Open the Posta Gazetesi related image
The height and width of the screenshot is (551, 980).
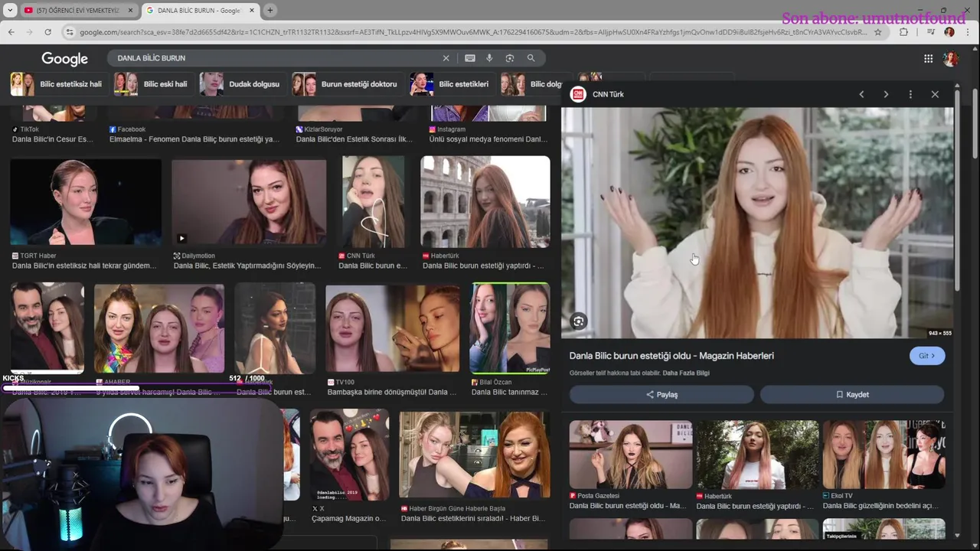[630, 455]
